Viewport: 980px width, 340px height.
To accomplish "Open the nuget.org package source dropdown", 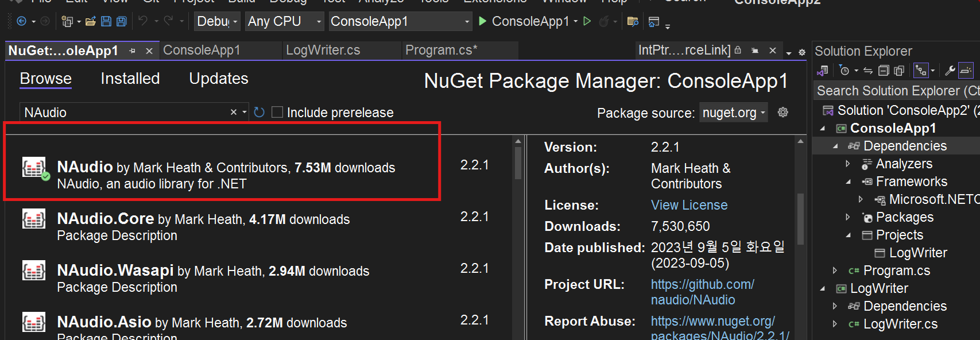I will pos(734,113).
